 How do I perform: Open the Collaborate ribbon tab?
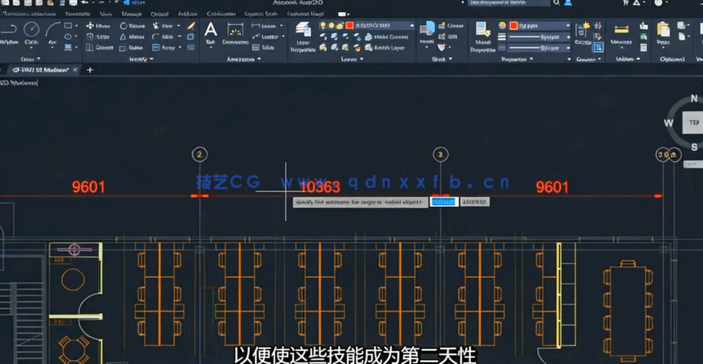pyautogui.click(x=221, y=14)
